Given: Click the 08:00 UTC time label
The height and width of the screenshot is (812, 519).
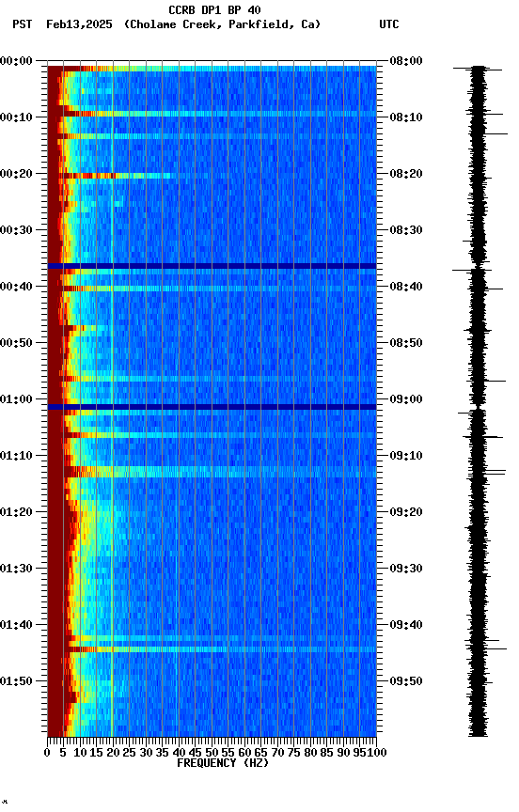Looking at the screenshot, I should 406,61.
